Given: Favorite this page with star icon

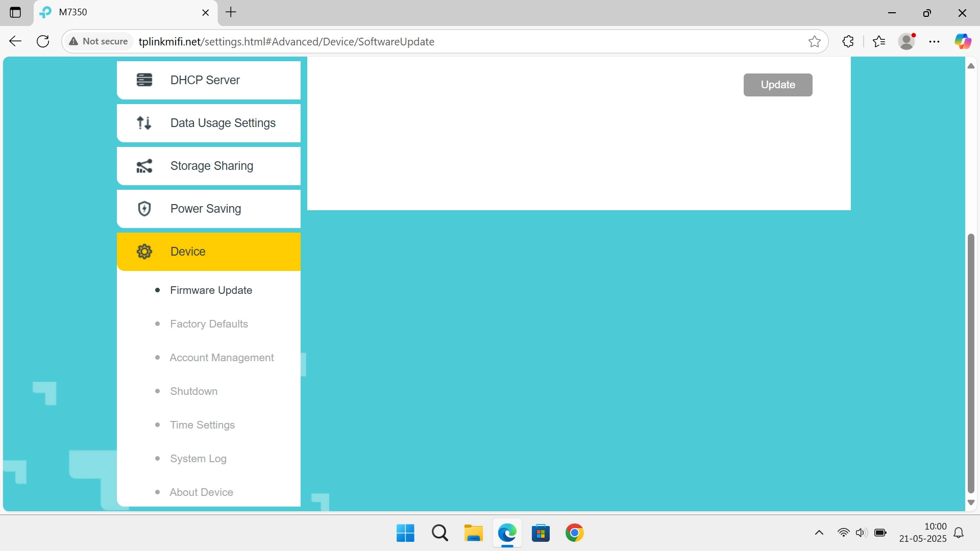Looking at the screenshot, I should point(815,42).
